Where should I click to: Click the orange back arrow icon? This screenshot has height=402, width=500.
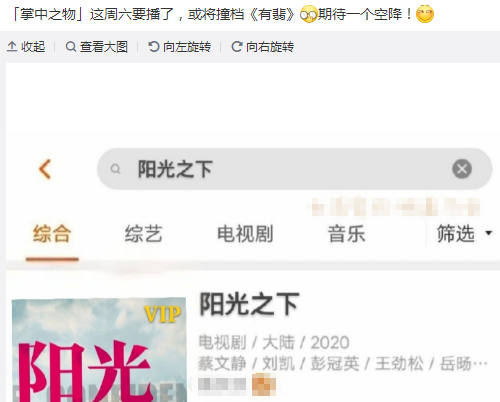[45, 169]
